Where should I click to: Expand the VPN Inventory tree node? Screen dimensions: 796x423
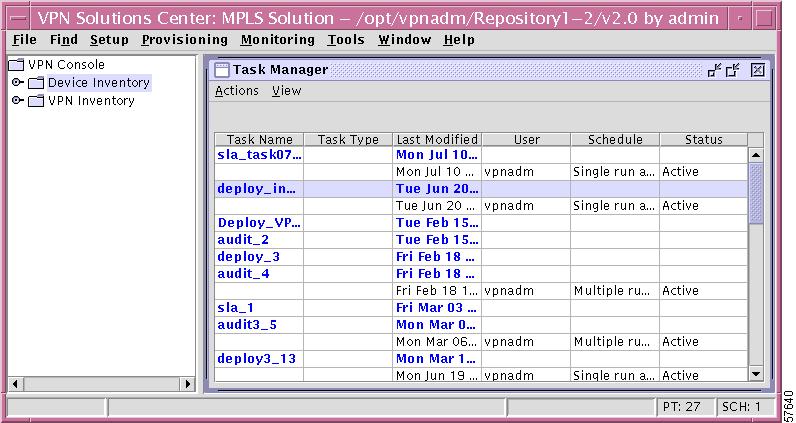(x=17, y=101)
